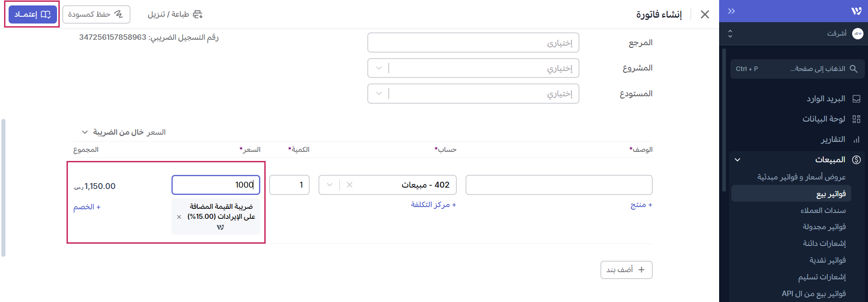Image resolution: width=868 pixels, height=302 pixels.
Task: Open the dashboard (لوحة البيانات) icon
Action: coord(856,119)
